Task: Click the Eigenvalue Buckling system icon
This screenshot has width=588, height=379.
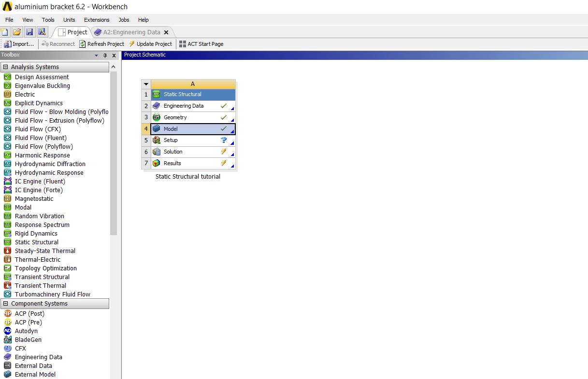Action: pos(7,85)
